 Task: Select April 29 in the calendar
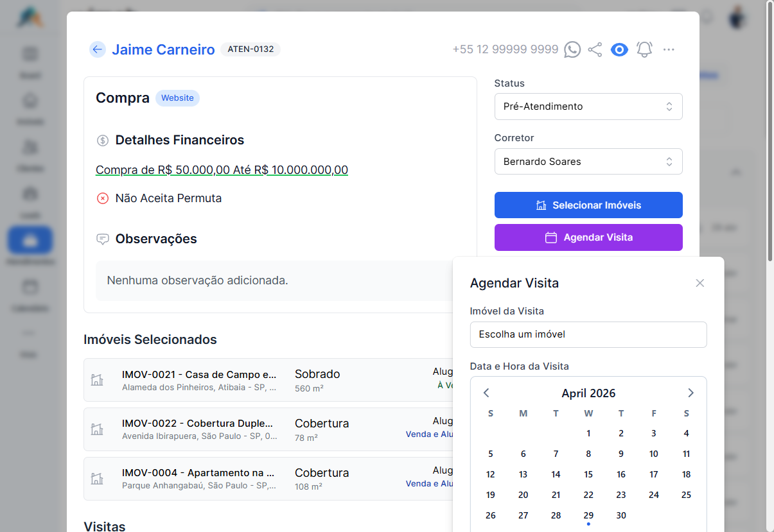tap(588, 515)
